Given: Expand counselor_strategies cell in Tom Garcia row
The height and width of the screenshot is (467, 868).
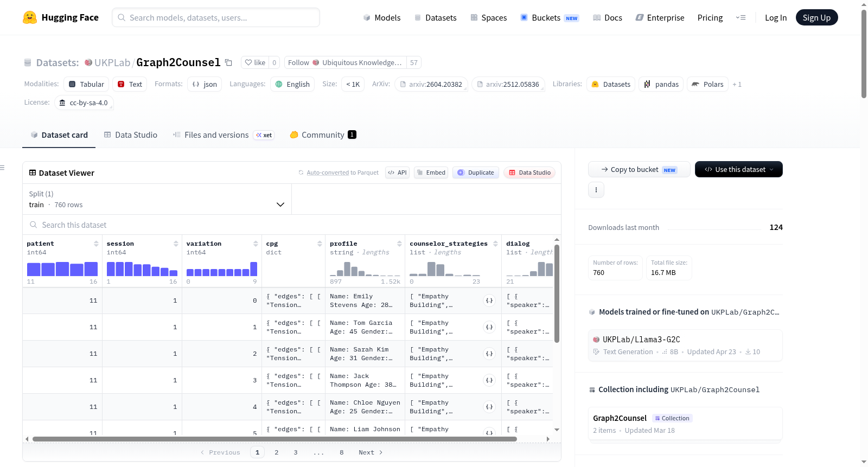Looking at the screenshot, I should [x=489, y=327].
